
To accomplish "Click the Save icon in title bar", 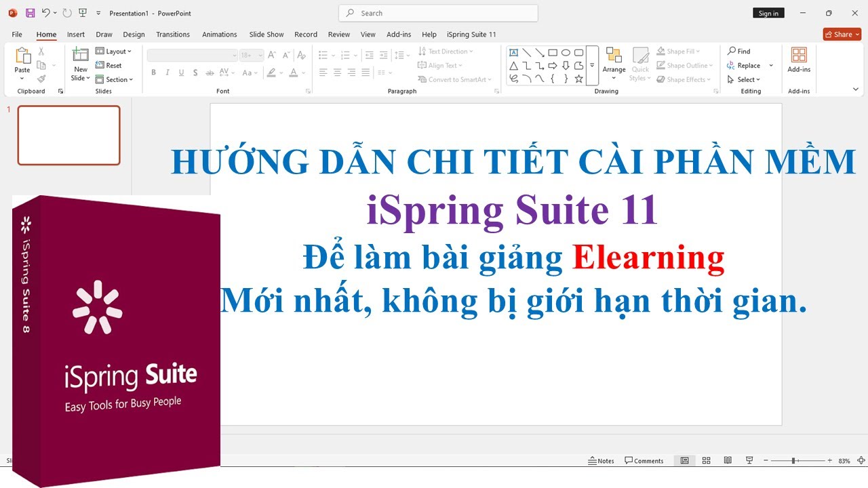I will point(30,13).
